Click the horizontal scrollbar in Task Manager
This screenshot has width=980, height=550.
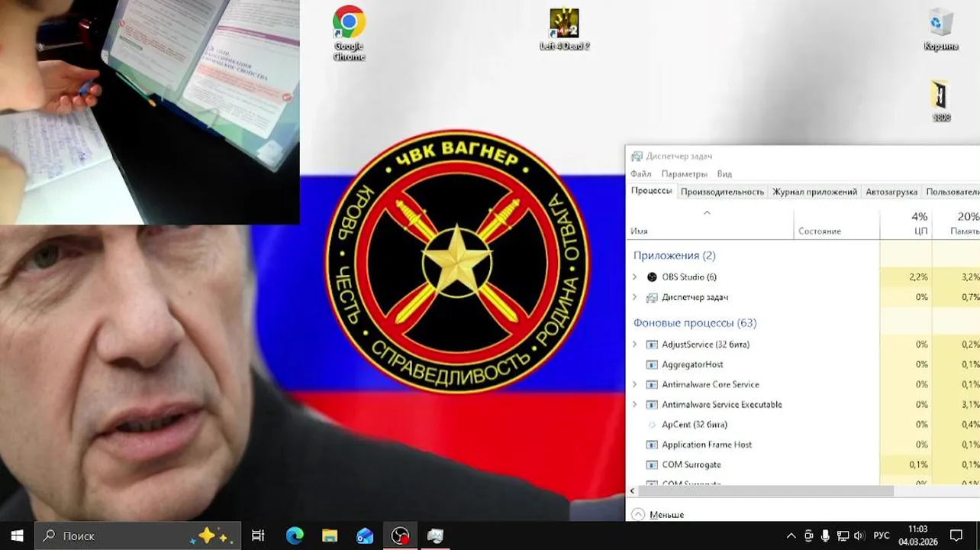point(766,491)
